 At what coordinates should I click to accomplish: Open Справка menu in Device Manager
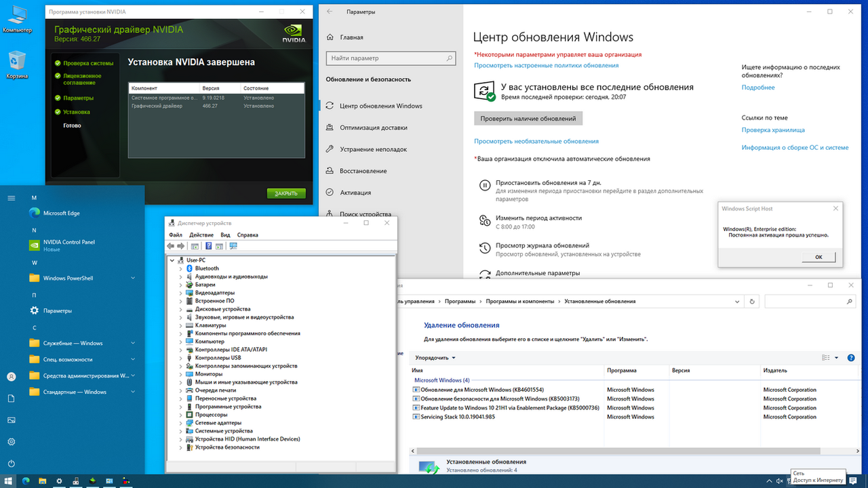tap(248, 235)
